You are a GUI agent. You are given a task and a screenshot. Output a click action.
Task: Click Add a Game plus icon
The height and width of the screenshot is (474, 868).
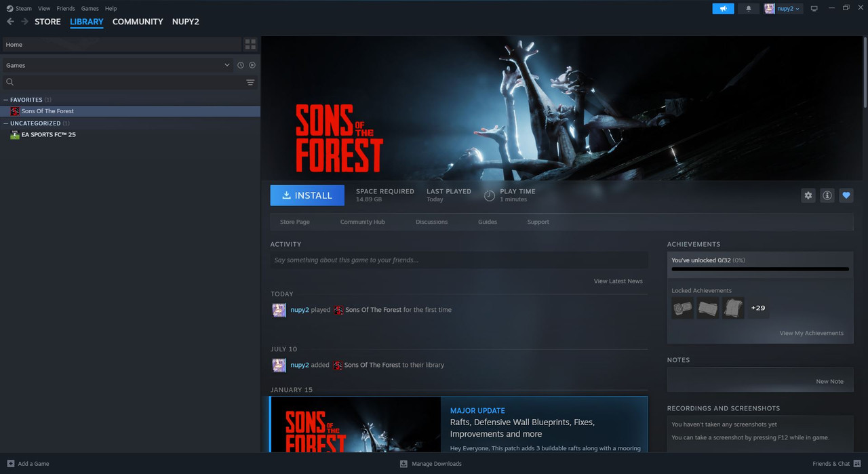point(10,464)
